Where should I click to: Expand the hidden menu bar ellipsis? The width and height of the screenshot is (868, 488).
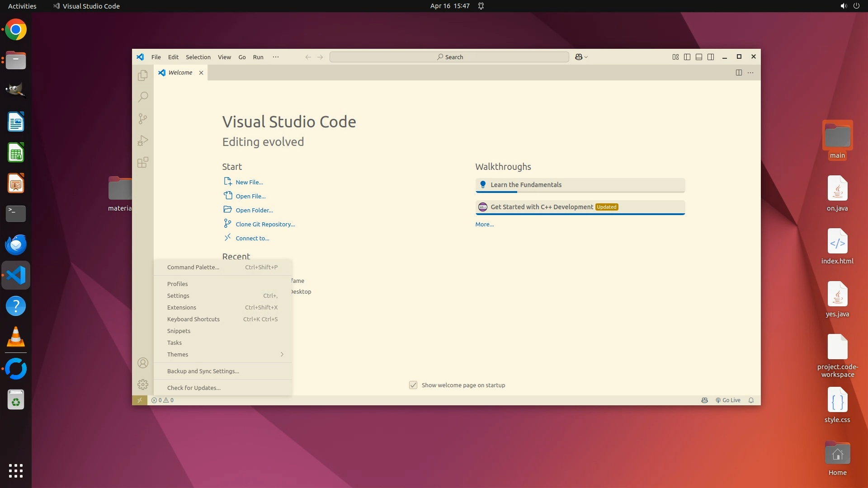[x=276, y=57]
